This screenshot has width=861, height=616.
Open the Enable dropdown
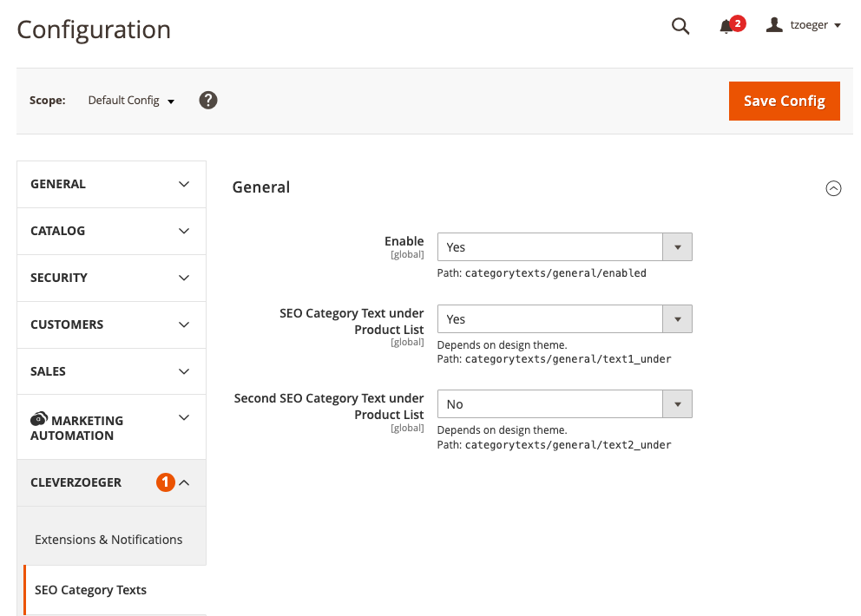[564, 247]
